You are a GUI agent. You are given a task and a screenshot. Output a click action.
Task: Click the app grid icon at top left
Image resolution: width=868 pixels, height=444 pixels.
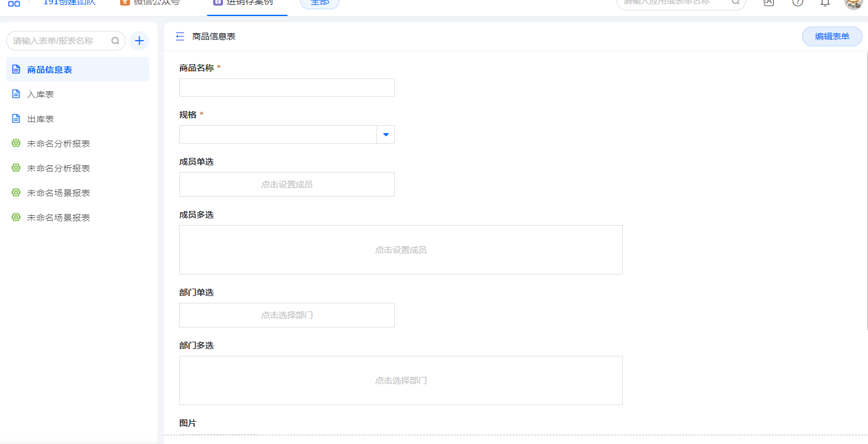(14, 2)
